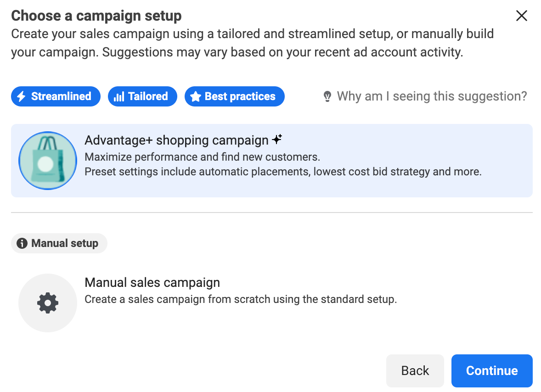Click the Streamlined badge text

point(61,96)
